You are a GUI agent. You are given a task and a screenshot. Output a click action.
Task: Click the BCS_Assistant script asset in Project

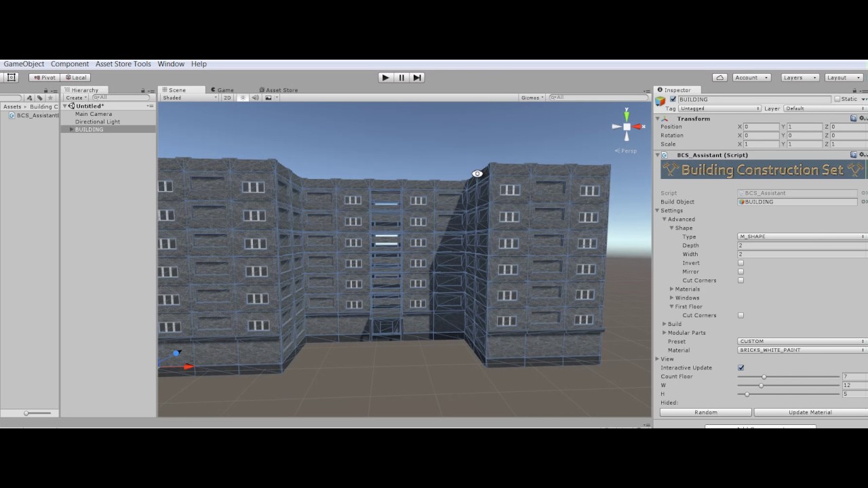(34, 115)
